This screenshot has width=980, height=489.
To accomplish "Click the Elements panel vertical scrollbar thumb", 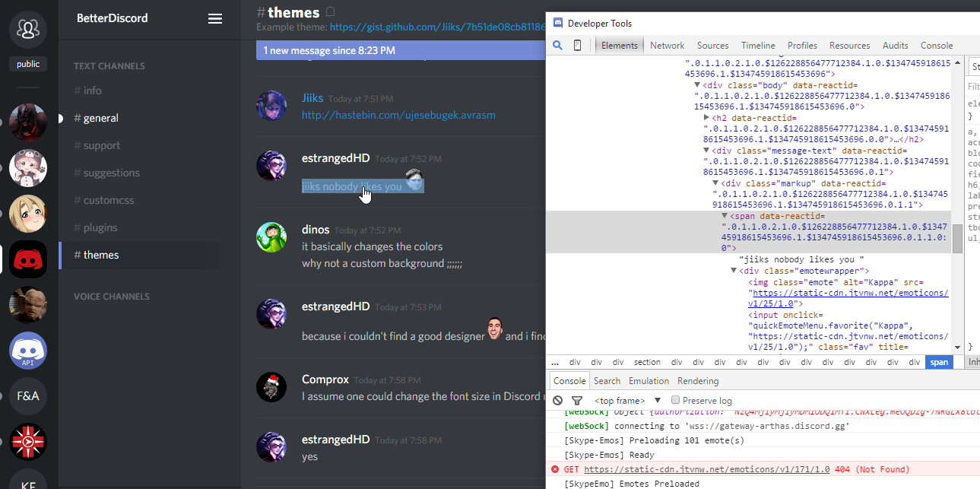I will (x=958, y=238).
